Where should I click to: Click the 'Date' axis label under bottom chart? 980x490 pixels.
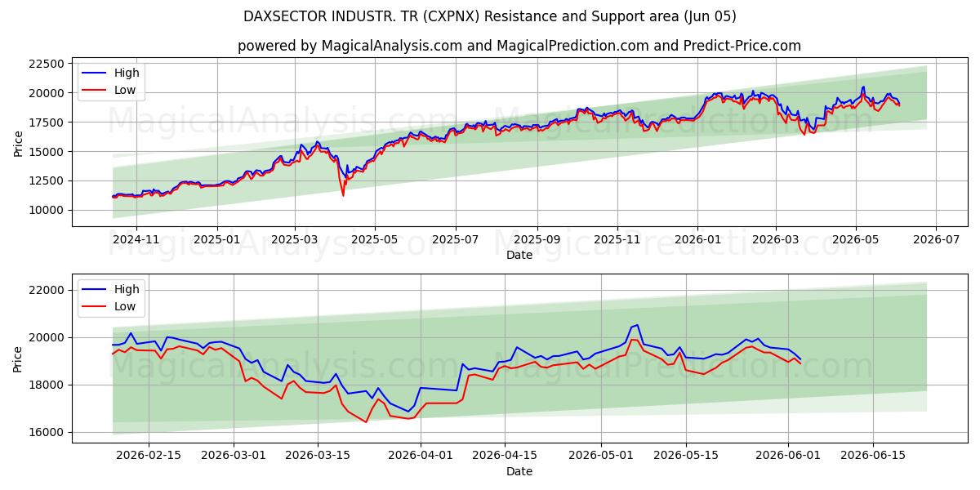[x=519, y=471]
